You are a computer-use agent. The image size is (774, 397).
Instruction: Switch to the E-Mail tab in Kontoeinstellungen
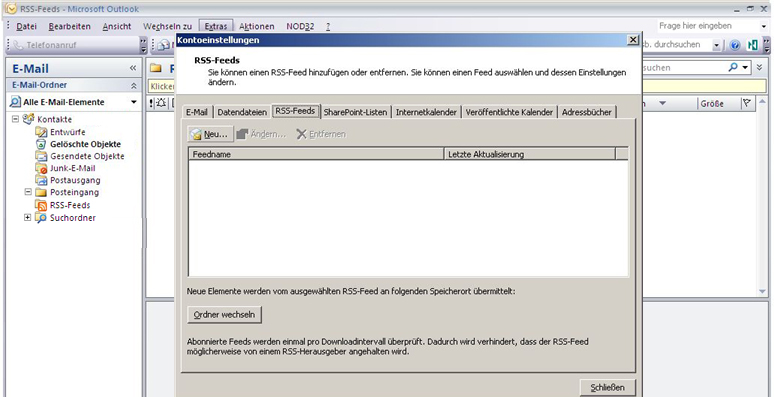click(x=196, y=112)
